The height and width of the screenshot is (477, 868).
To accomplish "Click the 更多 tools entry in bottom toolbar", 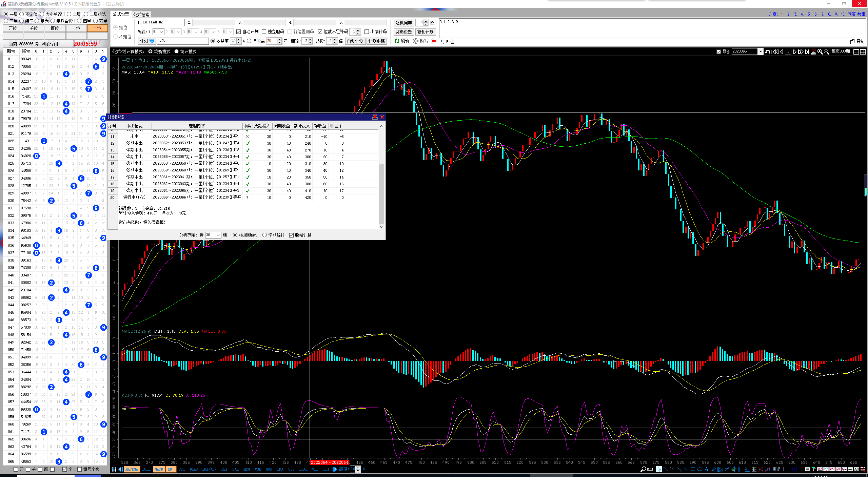I will [x=776, y=469].
